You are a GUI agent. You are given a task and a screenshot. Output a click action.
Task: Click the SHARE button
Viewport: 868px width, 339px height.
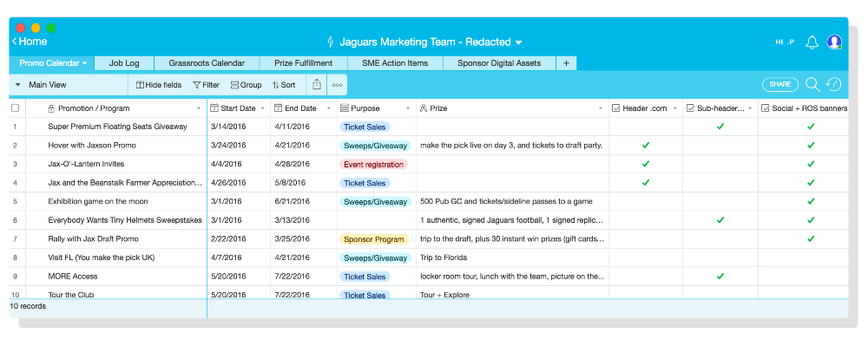(780, 85)
